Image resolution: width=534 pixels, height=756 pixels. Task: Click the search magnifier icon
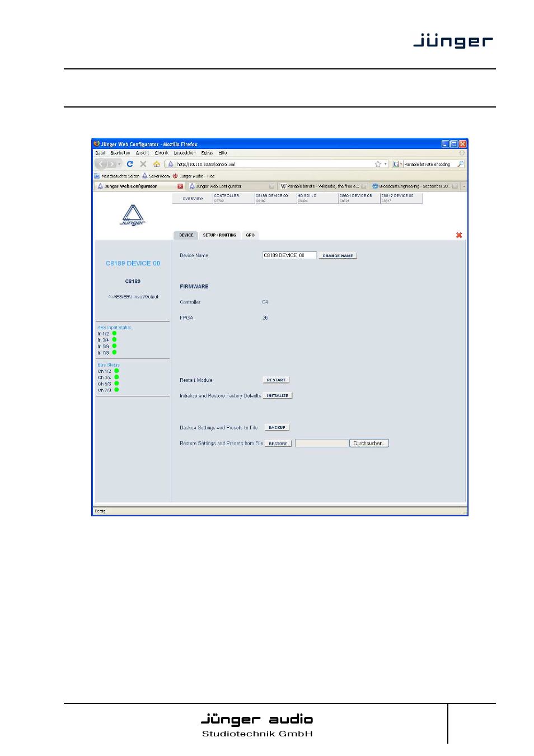click(x=460, y=164)
